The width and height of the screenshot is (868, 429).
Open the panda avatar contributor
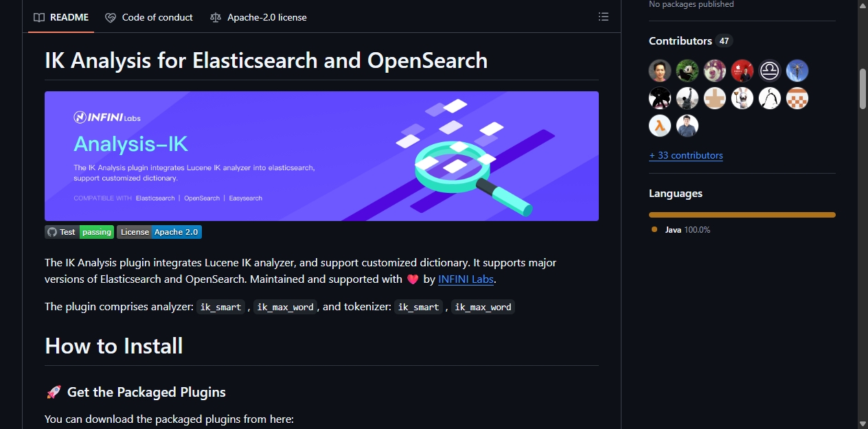(x=687, y=71)
